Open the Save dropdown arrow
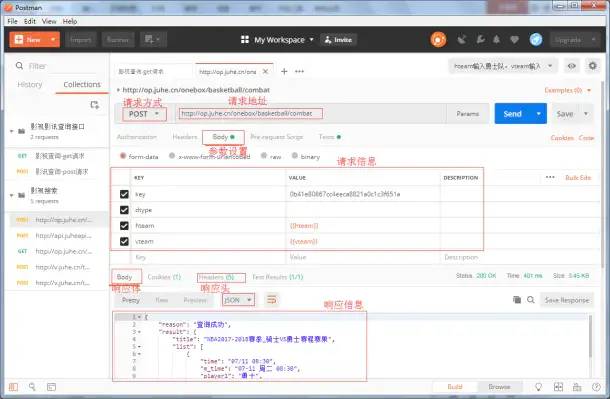Viewport: 610px width, 399px height. tap(585, 114)
